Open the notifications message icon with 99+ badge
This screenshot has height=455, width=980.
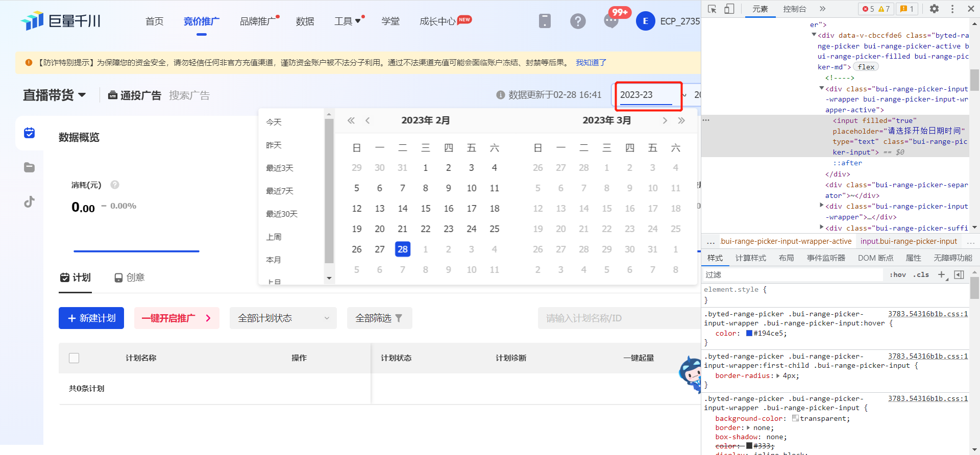pyautogui.click(x=611, y=21)
